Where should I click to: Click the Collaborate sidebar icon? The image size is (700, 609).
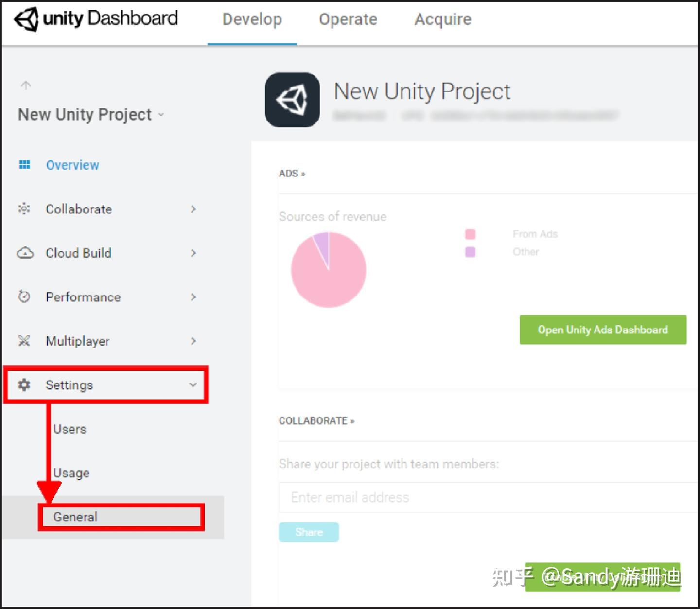pyautogui.click(x=24, y=209)
